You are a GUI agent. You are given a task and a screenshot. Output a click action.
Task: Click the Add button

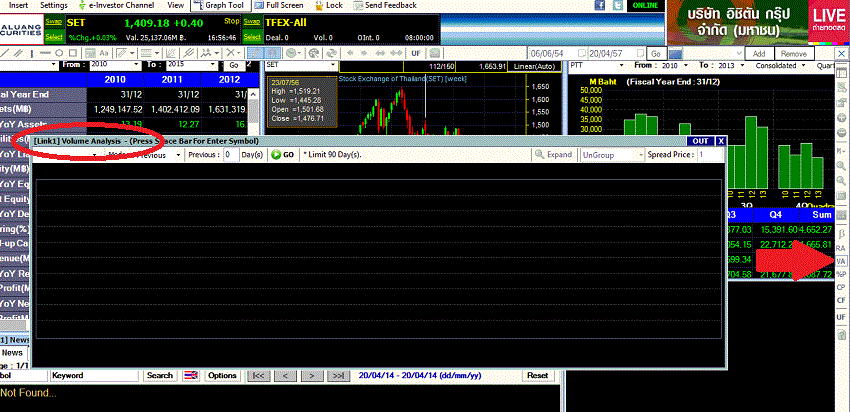click(x=759, y=54)
